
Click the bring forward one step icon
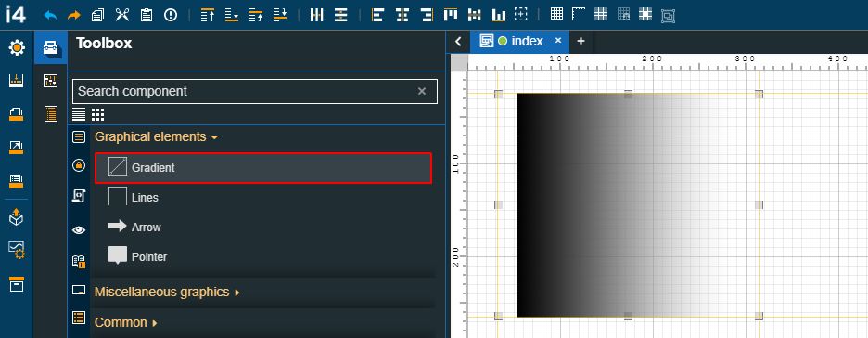pyautogui.click(x=256, y=15)
